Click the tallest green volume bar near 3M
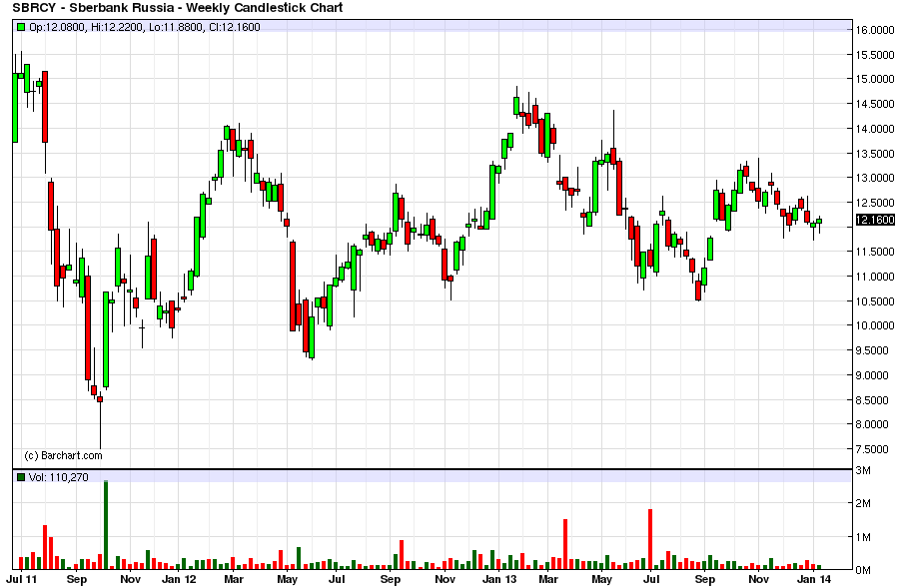This screenshot has width=900, height=588. coord(106,525)
